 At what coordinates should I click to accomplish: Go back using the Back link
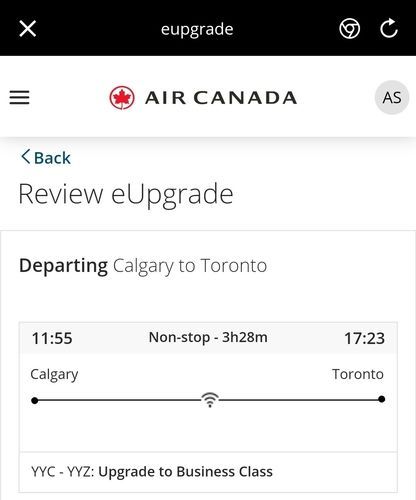click(x=46, y=157)
